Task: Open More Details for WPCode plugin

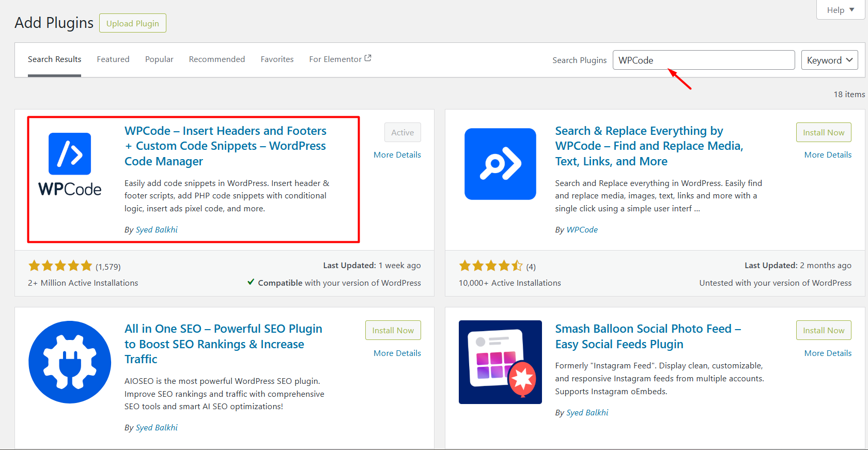Action: tap(397, 155)
